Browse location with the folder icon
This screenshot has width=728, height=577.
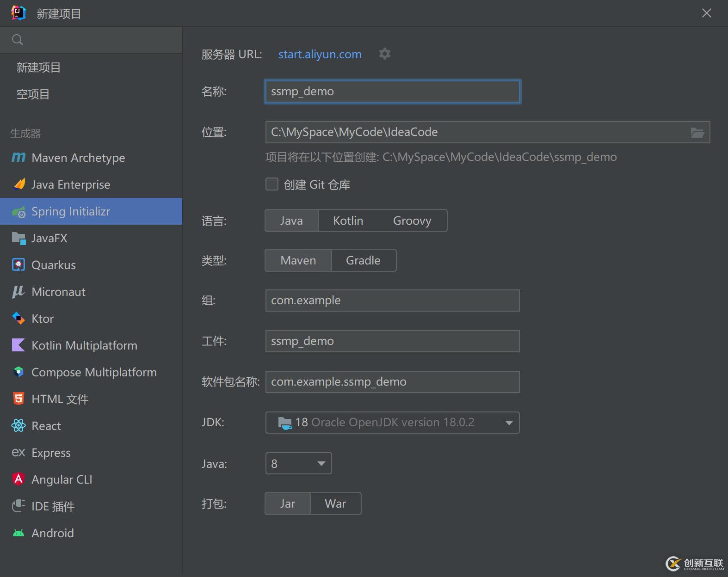point(697,133)
